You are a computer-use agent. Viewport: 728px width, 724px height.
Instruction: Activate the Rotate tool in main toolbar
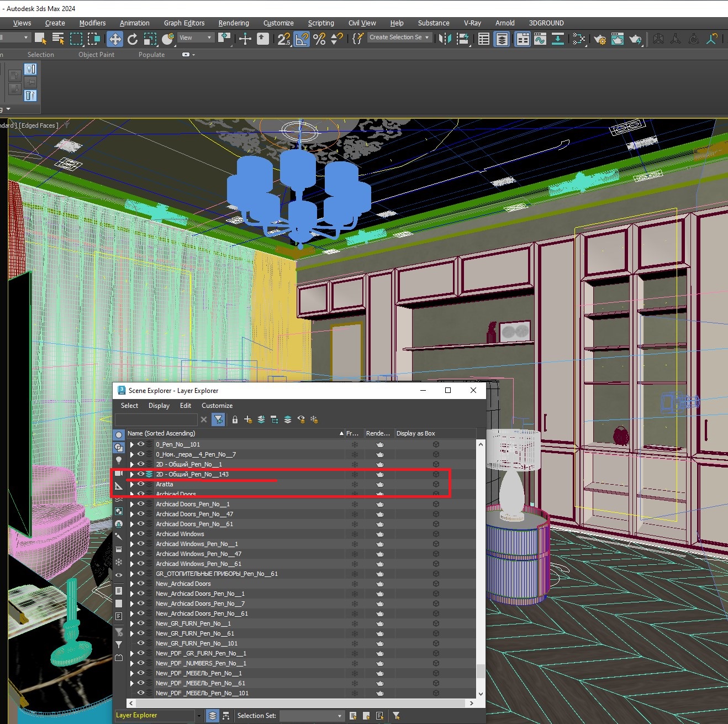pyautogui.click(x=133, y=39)
